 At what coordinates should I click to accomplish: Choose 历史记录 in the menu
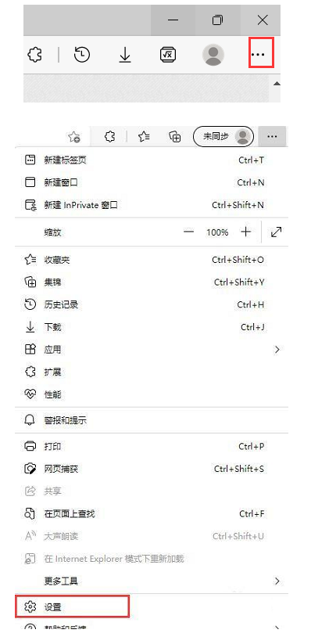click(x=152, y=304)
